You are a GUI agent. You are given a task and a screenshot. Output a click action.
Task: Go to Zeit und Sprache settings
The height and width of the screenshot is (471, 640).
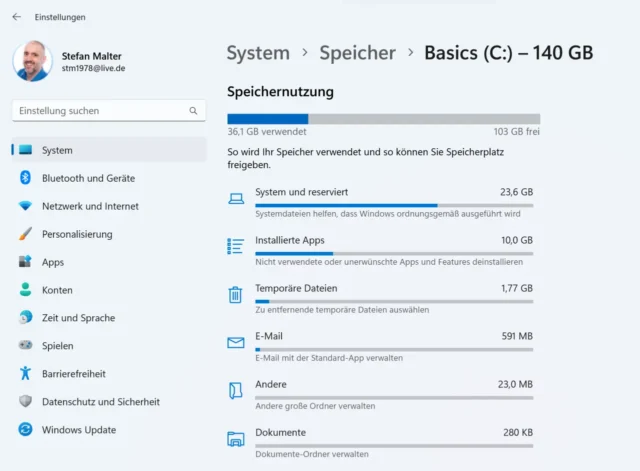point(78,318)
